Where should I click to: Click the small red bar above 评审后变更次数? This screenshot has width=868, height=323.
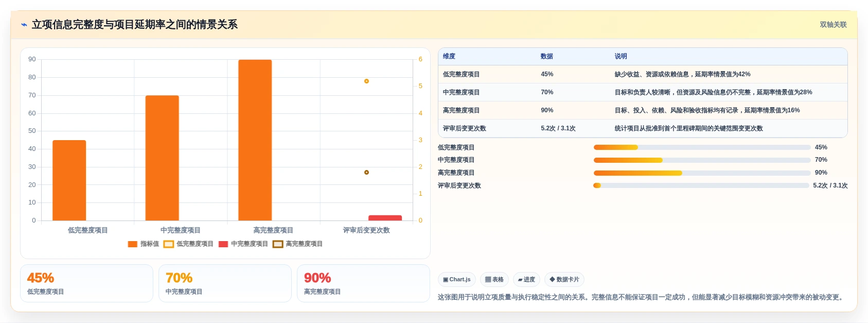click(385, 218)
